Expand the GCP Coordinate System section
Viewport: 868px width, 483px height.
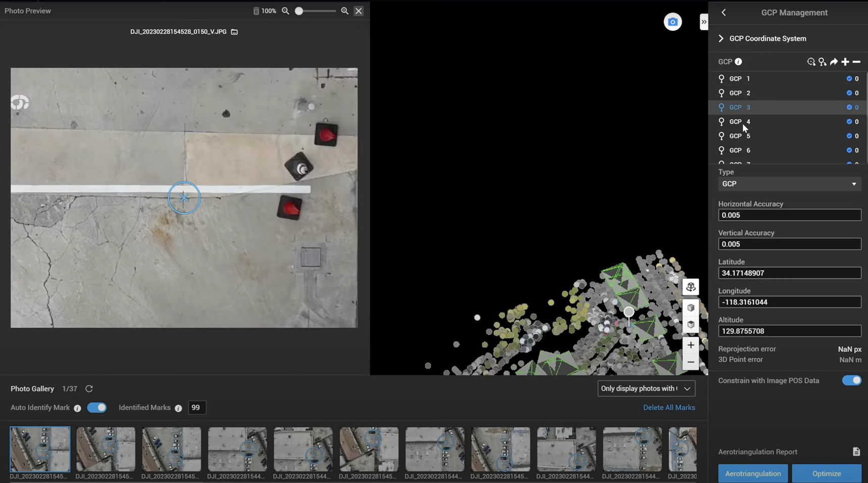721,38
